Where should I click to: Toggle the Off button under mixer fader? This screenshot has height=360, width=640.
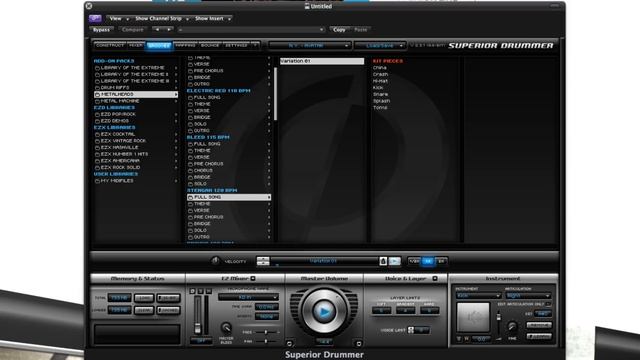pos(201,340)
